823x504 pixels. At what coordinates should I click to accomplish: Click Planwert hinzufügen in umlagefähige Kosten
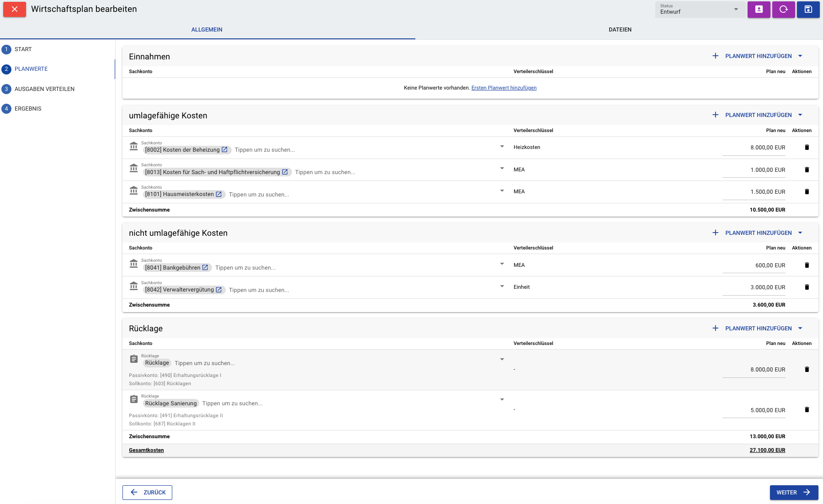(x=752, y=115)
